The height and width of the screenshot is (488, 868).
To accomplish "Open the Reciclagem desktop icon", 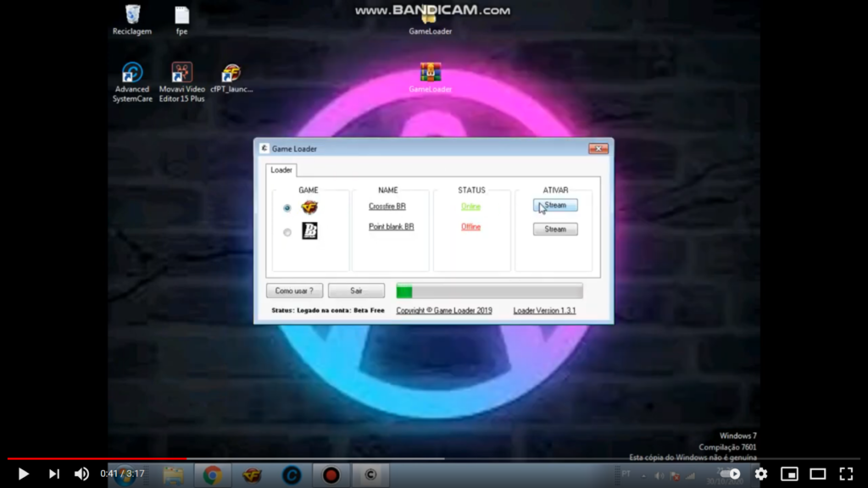I will [132, 20].
